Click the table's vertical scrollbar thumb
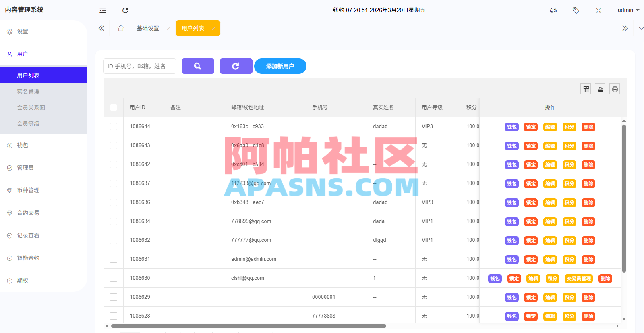644x333 pixels. (624, 198)
